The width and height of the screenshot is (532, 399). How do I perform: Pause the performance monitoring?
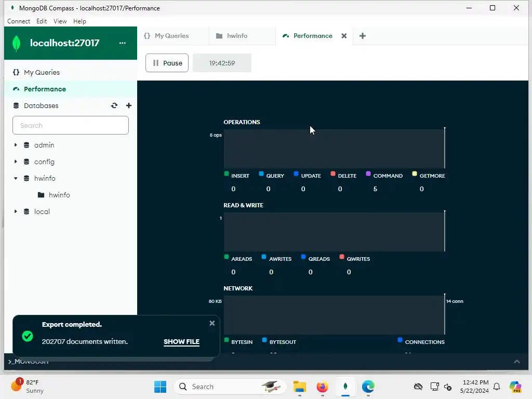click(x=167, y=63)
